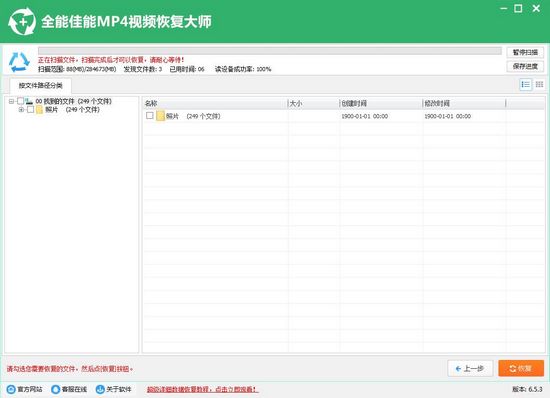Sort by the 大小 column header
Viewport: 550px width, 398px height.
coord(313,103)
